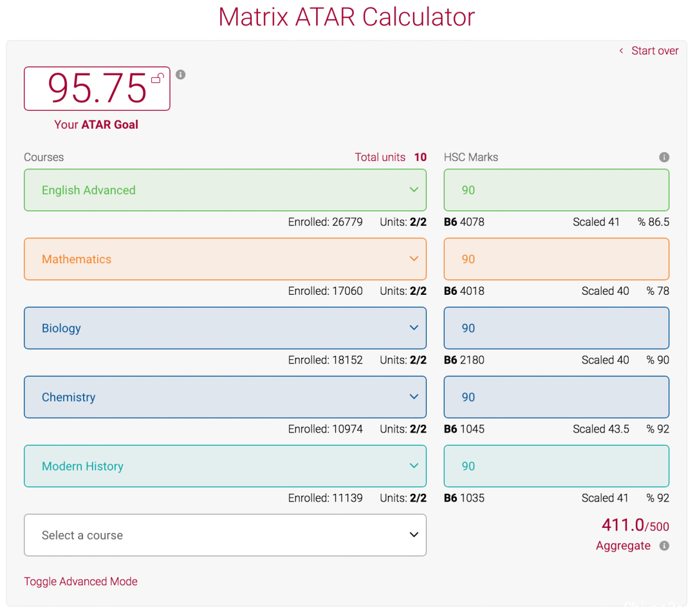Click % 86.5 for English Advanced

[653, 221]
